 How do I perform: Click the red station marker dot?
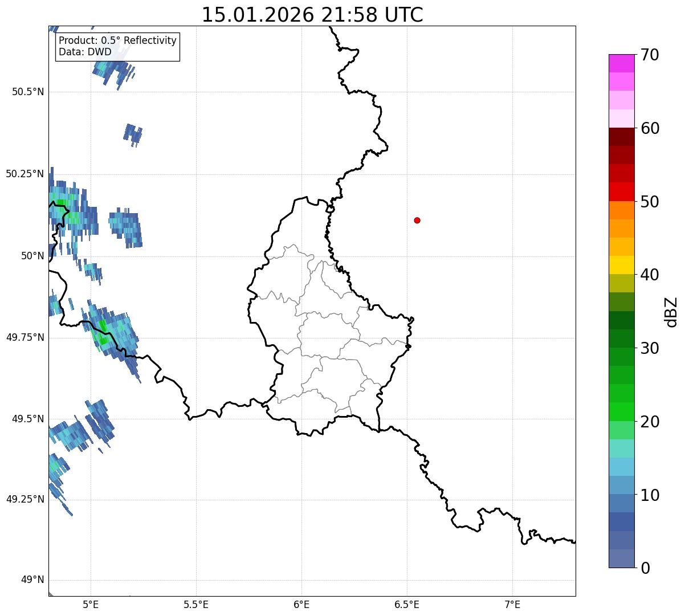tap(417, 220)
